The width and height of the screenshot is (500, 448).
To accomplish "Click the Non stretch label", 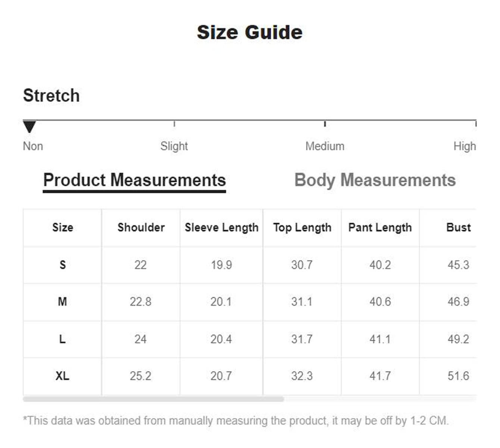I will point(33,146).
